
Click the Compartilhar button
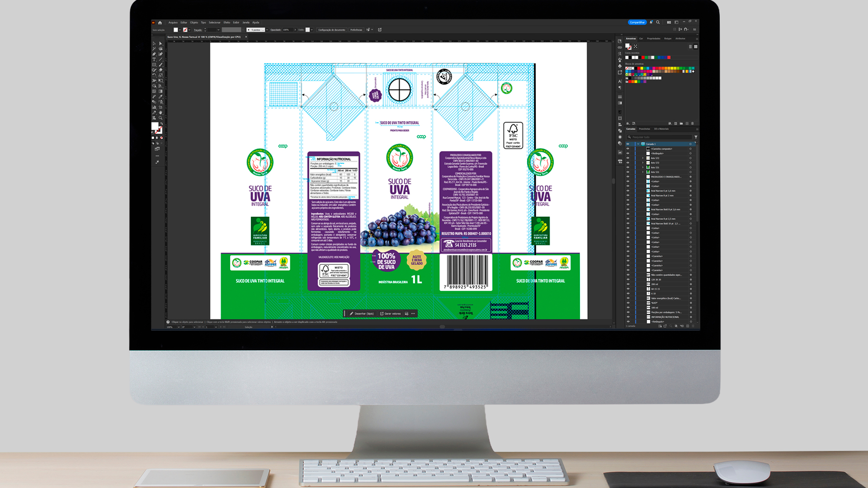click(x=637, y=22)
